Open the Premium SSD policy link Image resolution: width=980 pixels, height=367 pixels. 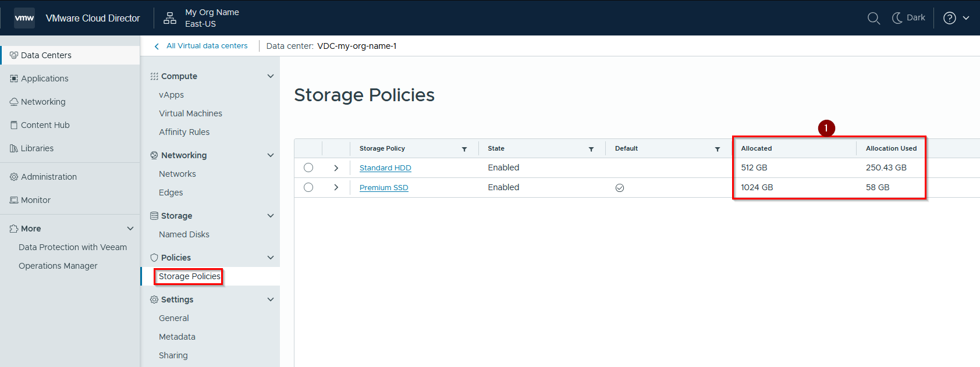[x=384, y=188]
